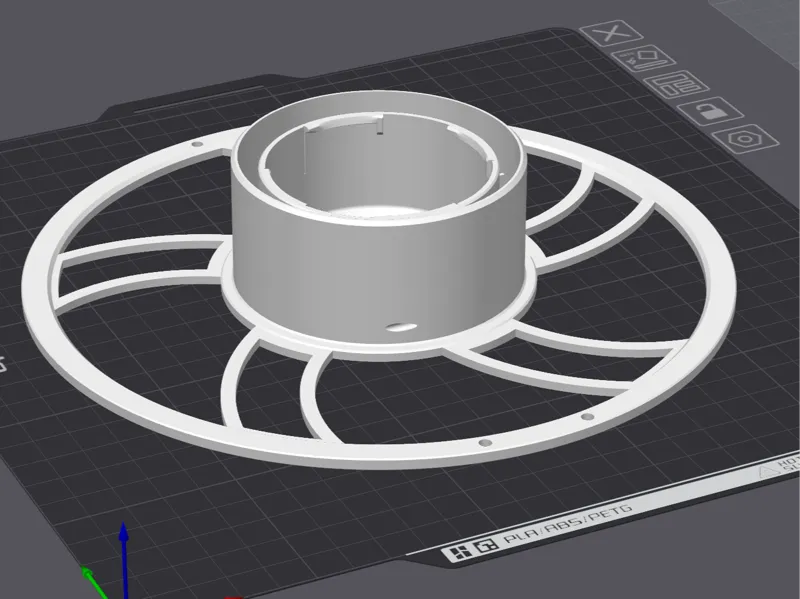The image size is (800, 599).
Task: Arrange objects on the plate
Action: tap(676, 84)
